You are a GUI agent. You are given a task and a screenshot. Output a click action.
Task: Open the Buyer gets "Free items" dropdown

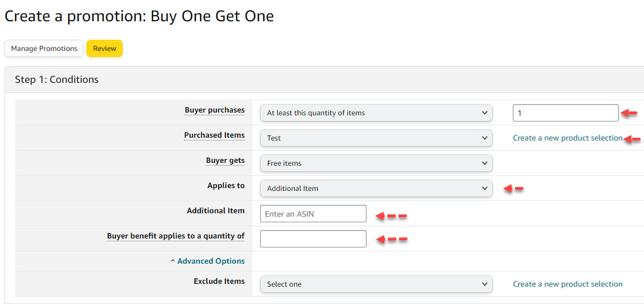coord(376,163)
